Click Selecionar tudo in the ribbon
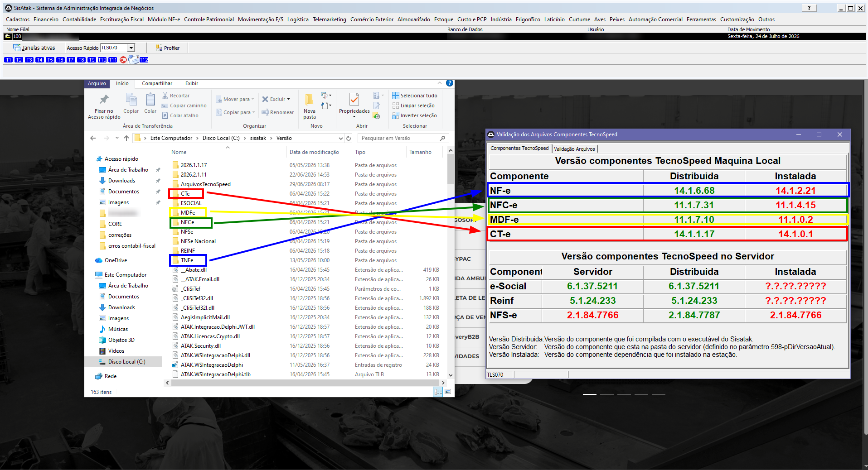Image resolution: width=868 pixels, height=470 pixels. click(415, 96)
